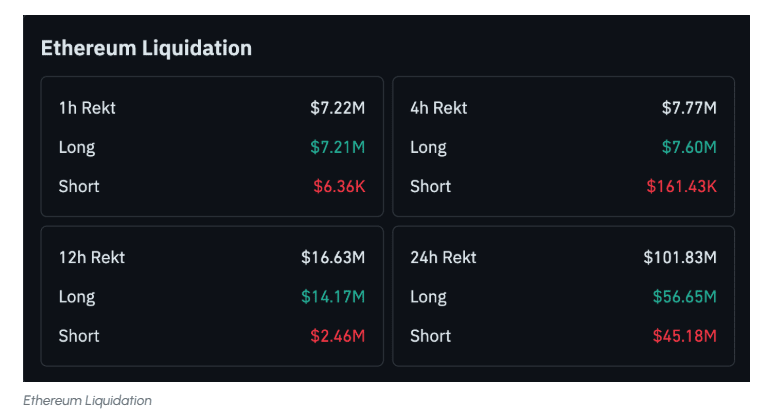
Task: Click the 24h long value $56.65M
Action: (x=685, y=296)
